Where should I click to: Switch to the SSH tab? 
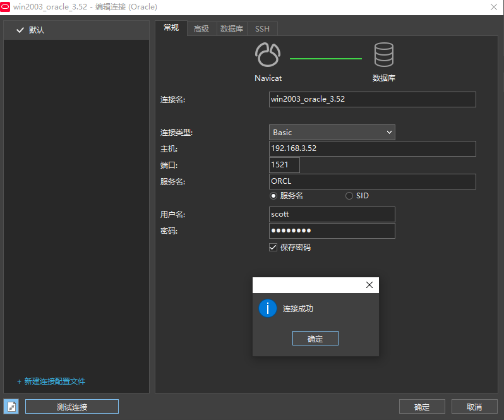[262, 29]
